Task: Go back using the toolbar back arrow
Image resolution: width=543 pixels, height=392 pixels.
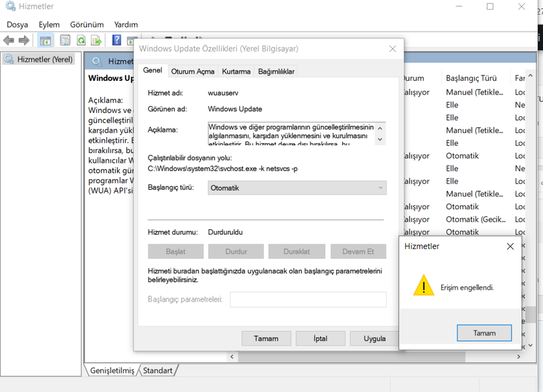Action: click(8, 40)
